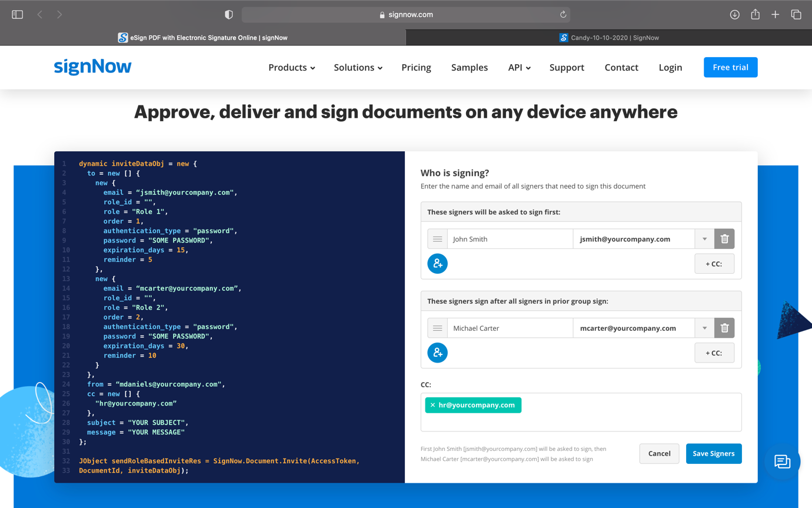Open the dropdown next to jsmith@yourcompany.com
The image size is (812, 508).
[704, 239]
